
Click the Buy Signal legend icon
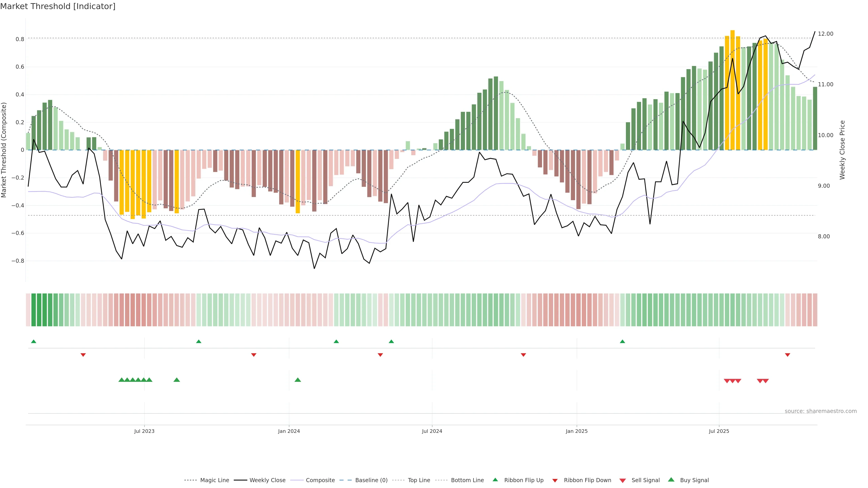point(671,480)
